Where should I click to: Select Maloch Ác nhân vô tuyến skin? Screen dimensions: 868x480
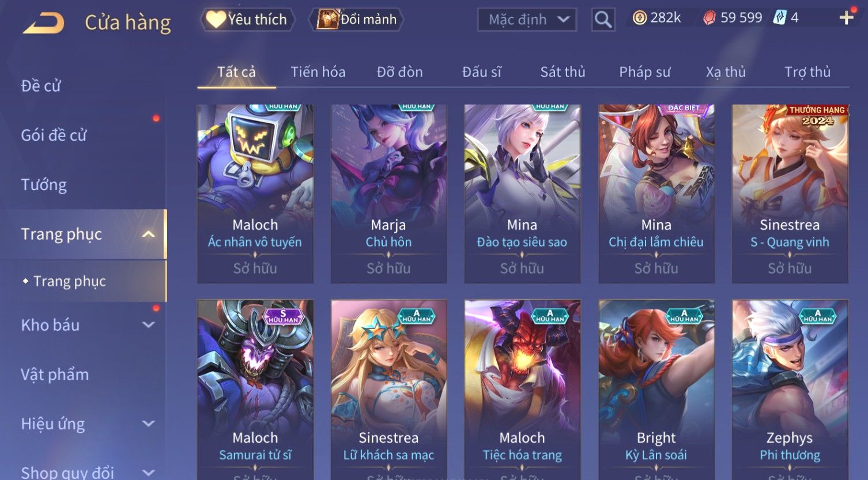click(255, 194)
